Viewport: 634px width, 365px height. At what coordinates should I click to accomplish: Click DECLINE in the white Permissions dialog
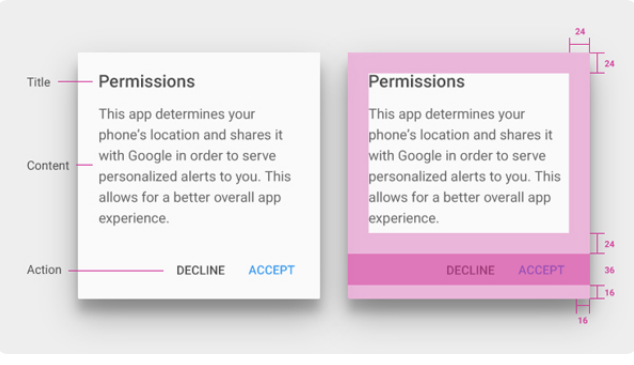click(x=201, y=270)
